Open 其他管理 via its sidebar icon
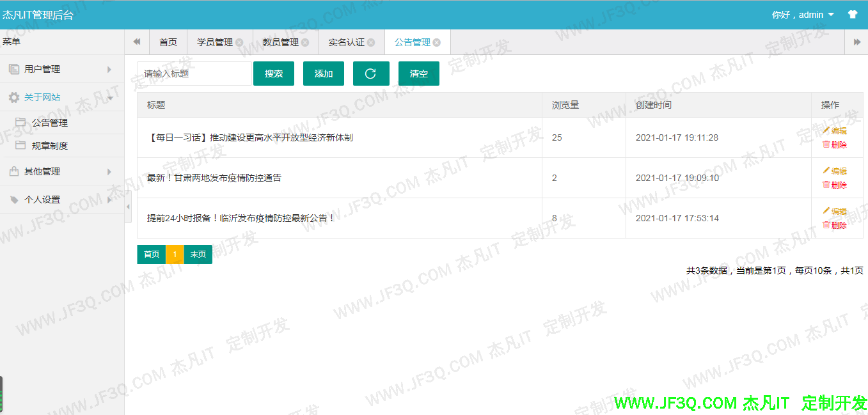This screenshot has width=868, height=415. click(15, 171)
